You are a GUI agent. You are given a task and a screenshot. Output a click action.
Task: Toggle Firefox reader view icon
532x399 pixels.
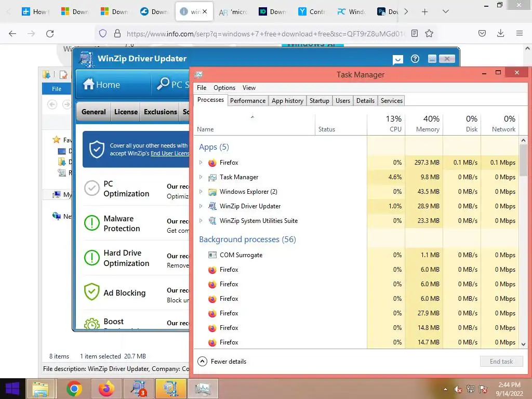(x=414, y=33)
